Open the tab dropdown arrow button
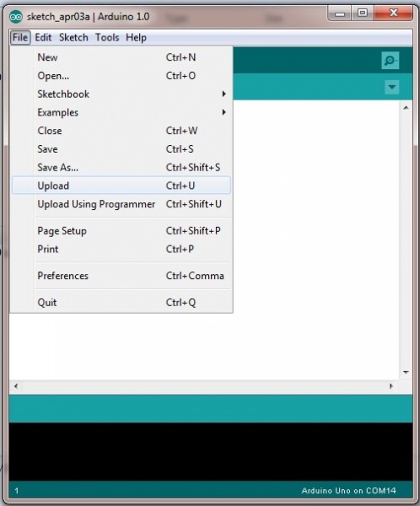Screen dimensions: 420x506 pos(392,87)
